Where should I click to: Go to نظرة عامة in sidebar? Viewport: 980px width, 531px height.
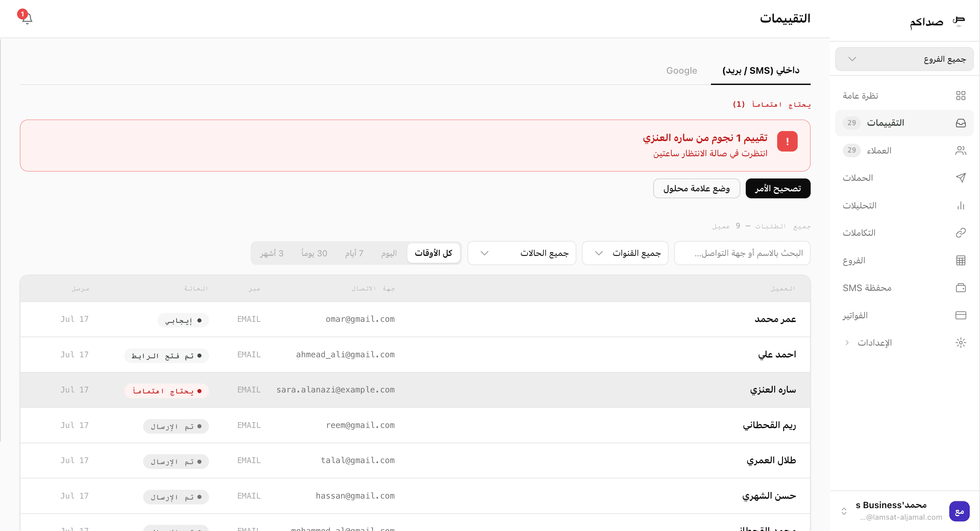[x=904, y=96]
